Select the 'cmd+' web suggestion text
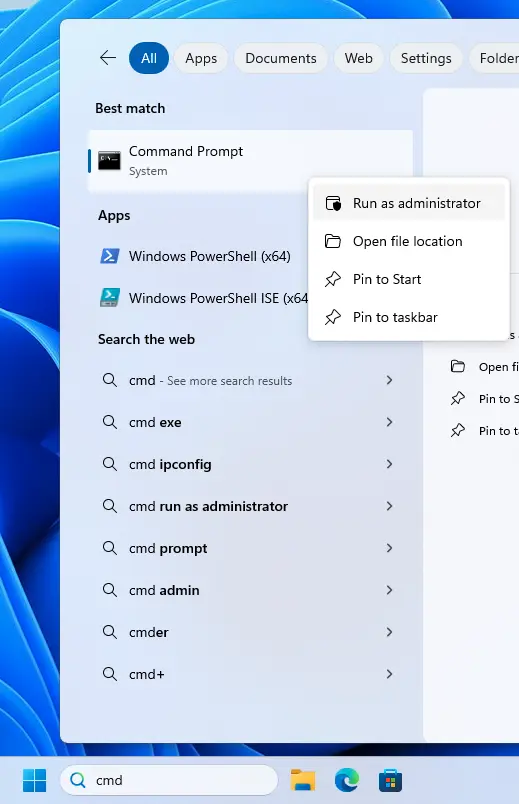519x804 pixels. [x=147, y=675]
